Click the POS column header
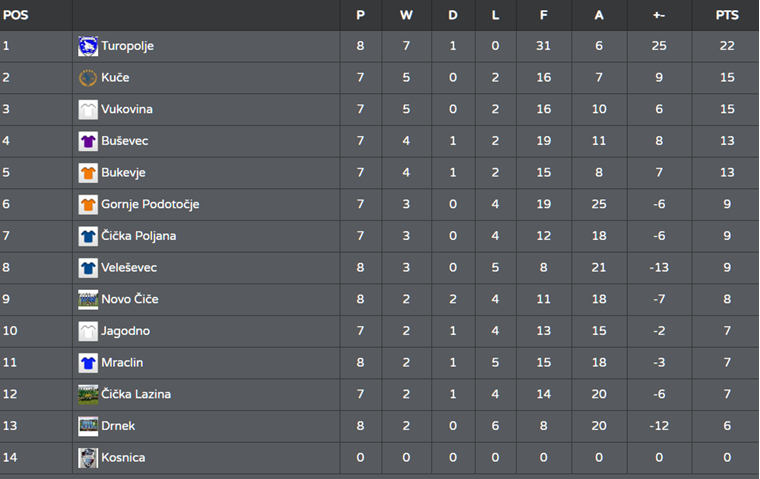760x479 pixels. pyautogui.click(x=16, y=15)
